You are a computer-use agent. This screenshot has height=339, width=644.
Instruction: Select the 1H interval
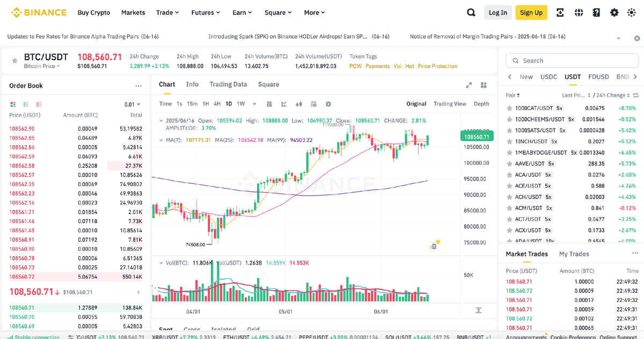(x=206, y=104)
